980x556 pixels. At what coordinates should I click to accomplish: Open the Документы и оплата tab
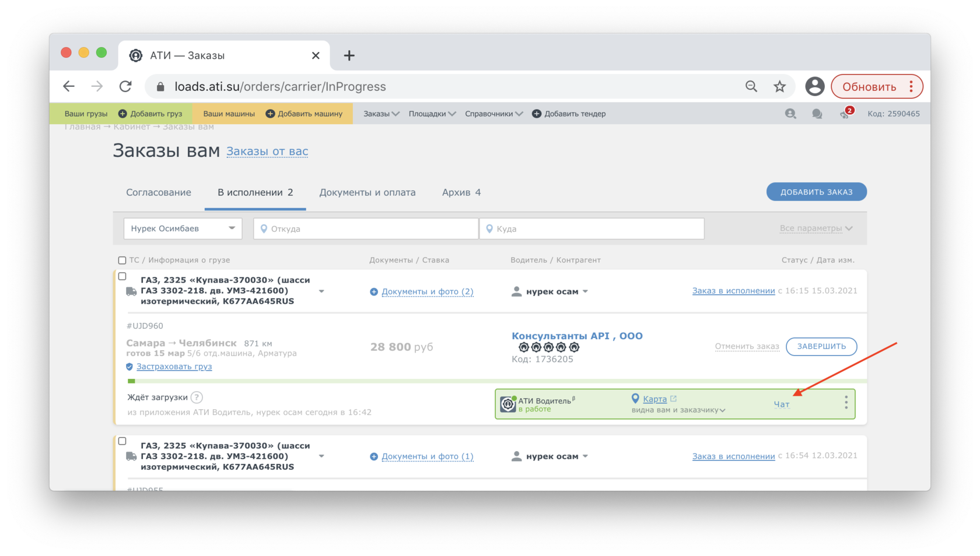coord(367,192)
